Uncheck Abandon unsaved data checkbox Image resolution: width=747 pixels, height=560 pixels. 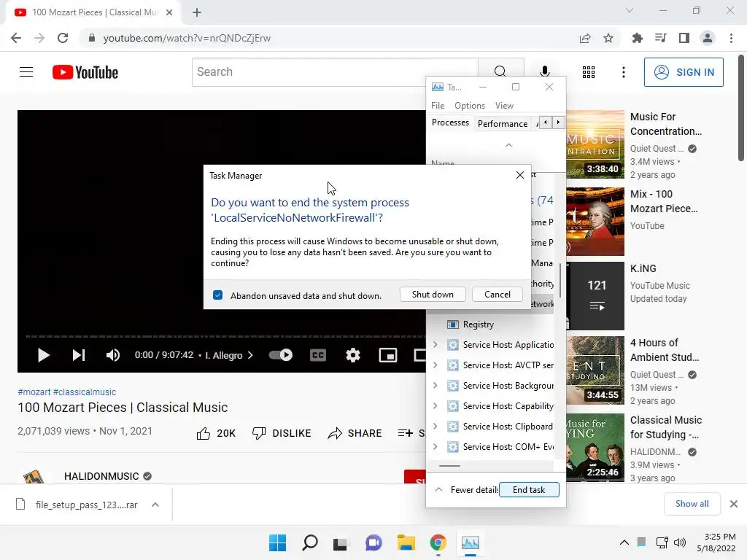click(217, 295)
